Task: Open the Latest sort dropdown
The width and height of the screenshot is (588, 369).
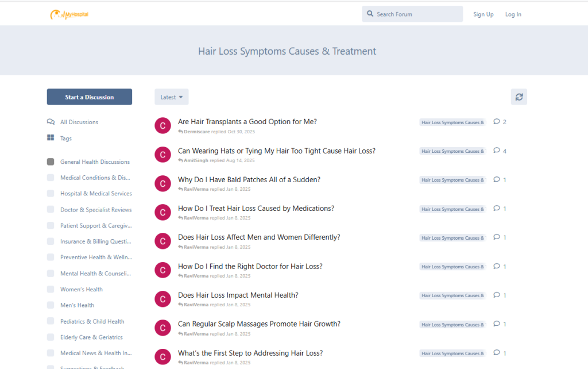Action: [x=171, y=97]
